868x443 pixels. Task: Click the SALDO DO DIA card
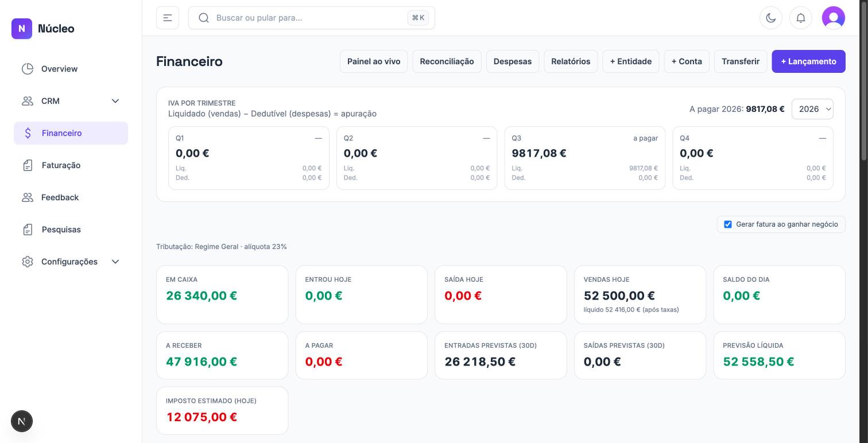pos(779,294)
